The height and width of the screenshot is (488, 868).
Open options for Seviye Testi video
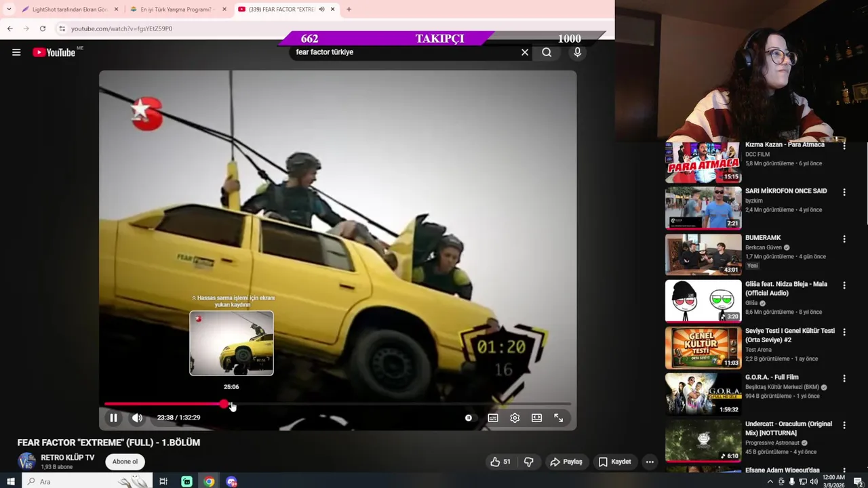[844, 332]
